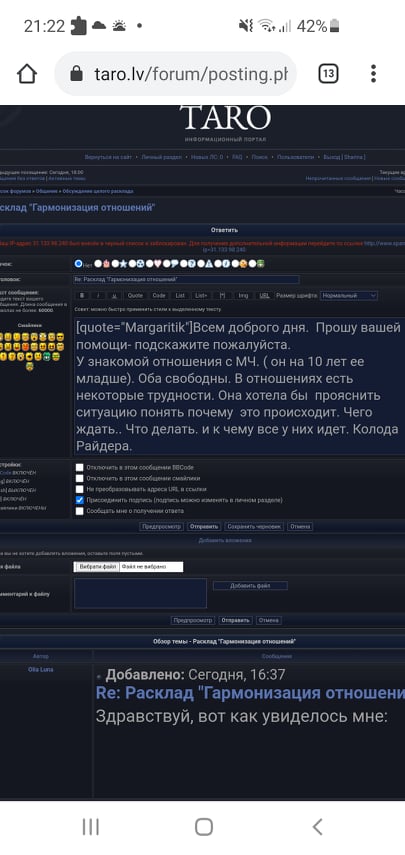The image size is (405, 855).
Task: Apply bold with the B formatting button
Action: (82, 296)
